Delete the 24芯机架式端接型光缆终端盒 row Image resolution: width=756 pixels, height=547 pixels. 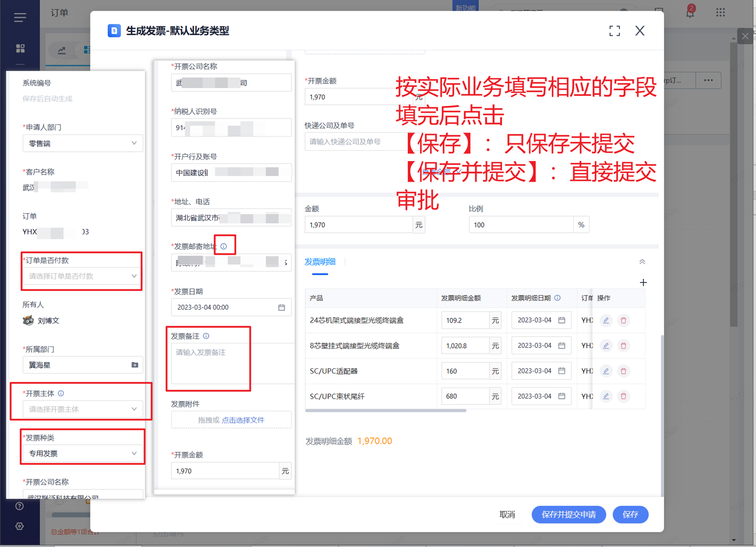(x=624, y=321)
